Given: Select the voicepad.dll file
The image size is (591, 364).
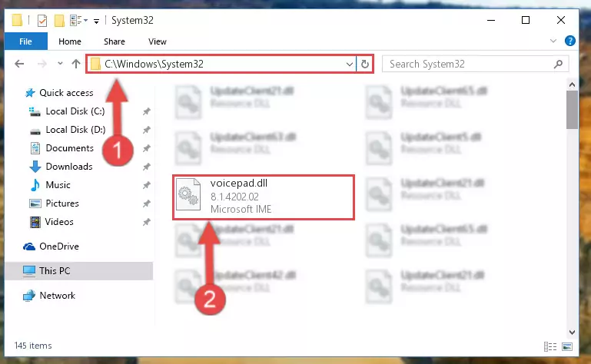Looking at the screenshot, I should pos(264,197).
